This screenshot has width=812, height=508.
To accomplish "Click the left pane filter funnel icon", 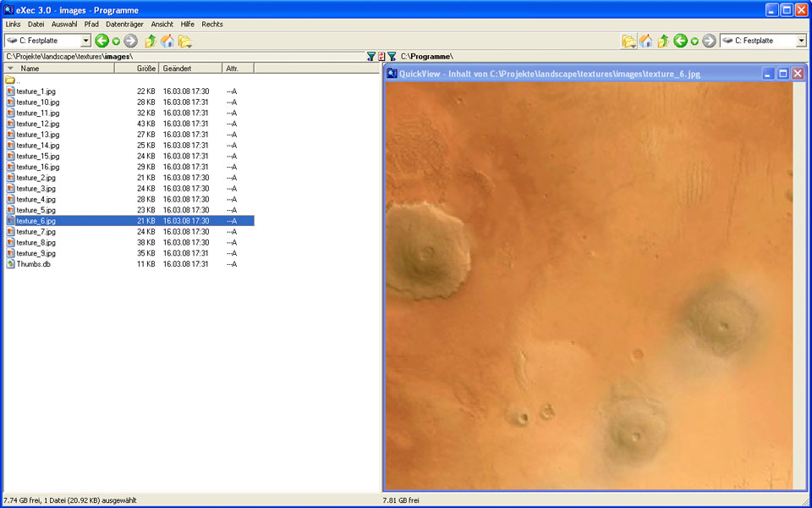I will [371, 57].
